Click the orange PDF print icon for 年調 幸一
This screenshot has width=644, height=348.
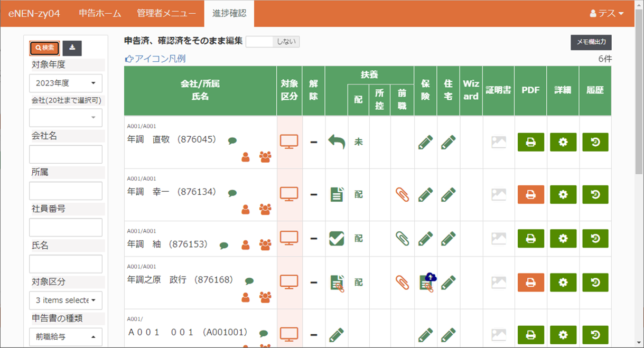click(530, 194)
